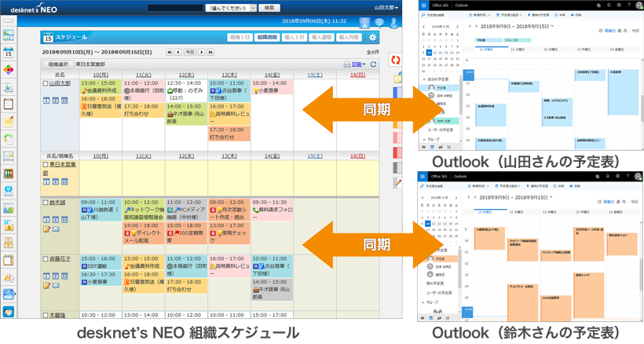This screenshot has width=644, height=344.
Task: Click the blue person icon in desknet header
Action: (x=393, y=23)
